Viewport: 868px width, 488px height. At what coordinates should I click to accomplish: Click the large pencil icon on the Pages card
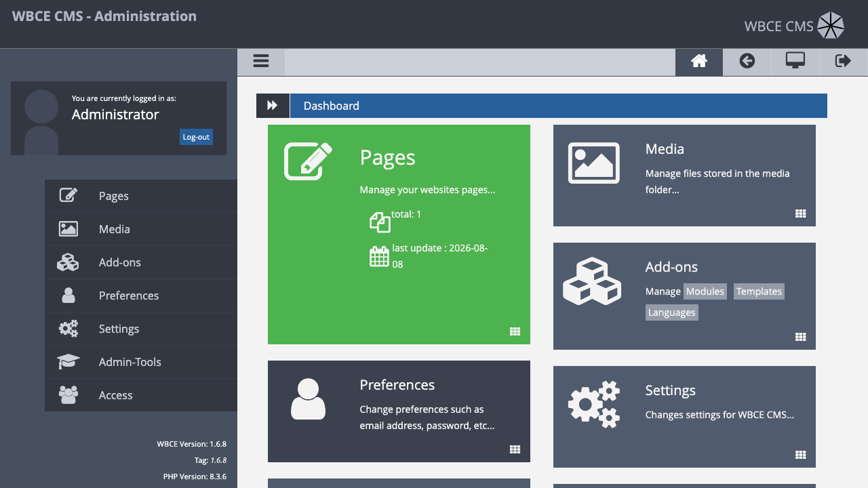tap(308, 161)
